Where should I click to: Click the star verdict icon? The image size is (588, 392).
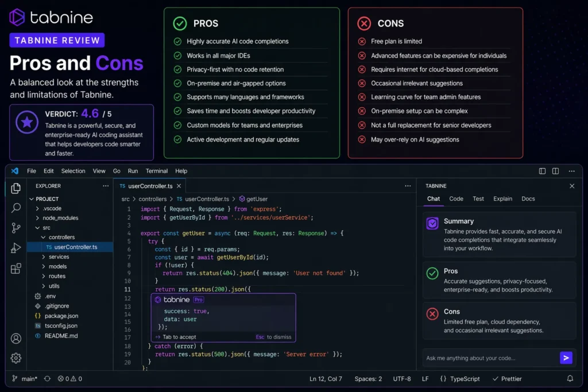[x=27, y=122]
